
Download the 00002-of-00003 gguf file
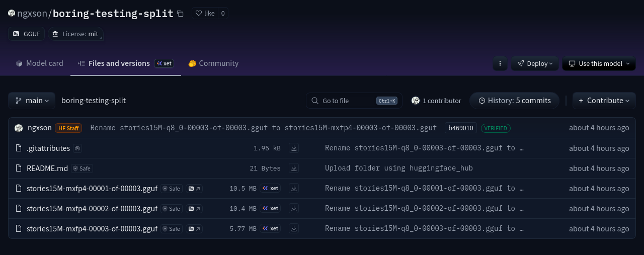click(x=294, y=209)
